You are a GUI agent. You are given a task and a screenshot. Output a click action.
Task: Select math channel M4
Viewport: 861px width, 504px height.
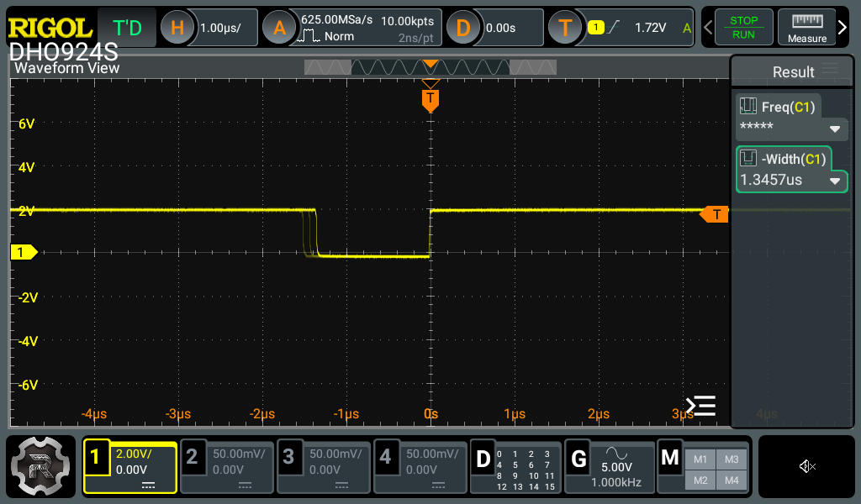point(732,480)
